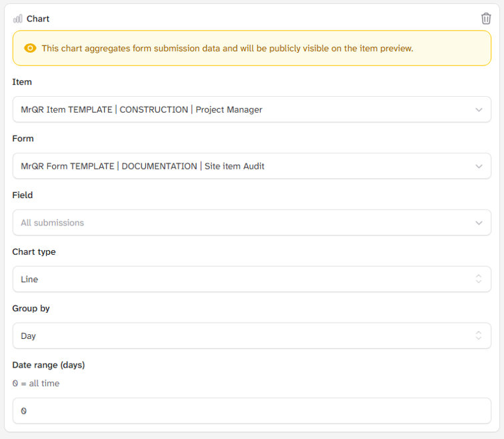Image resolution: width=504 pixels, height=439 pixels.
Task: Click the chevron arrow in the Form field
Action: point(479,166)
